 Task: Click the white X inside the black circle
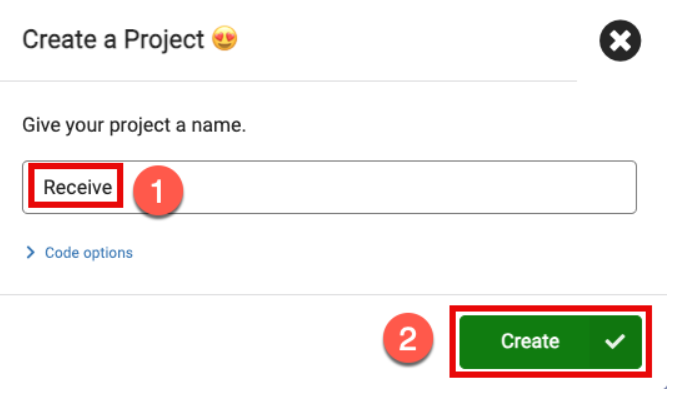coord(620,41)
